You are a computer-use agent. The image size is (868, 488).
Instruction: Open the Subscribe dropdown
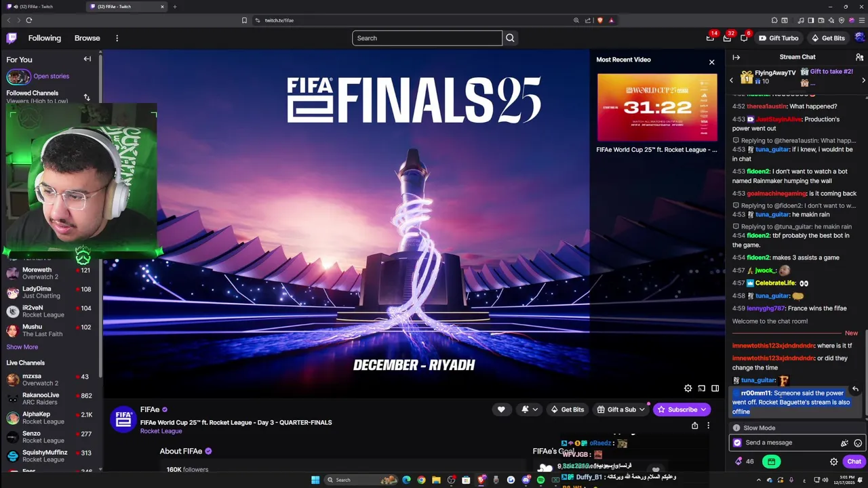click(682, 409)
